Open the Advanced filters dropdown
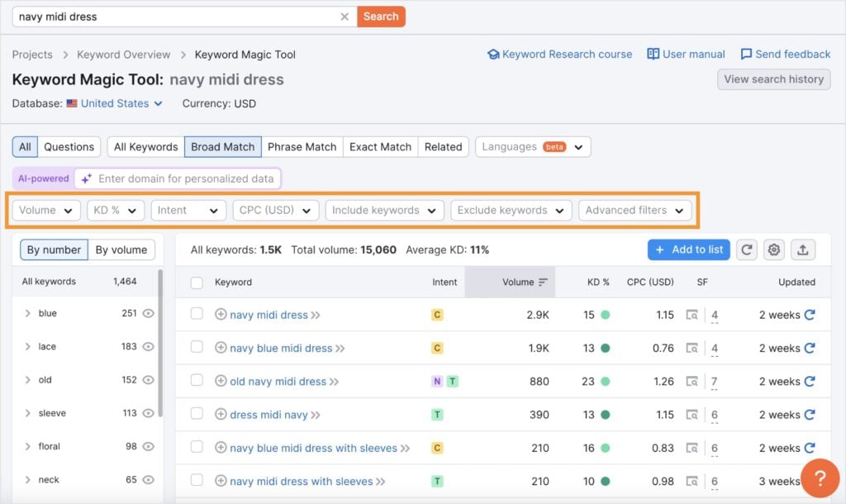The width and height of the screenshot is (846, 504). tap(634, 210)
